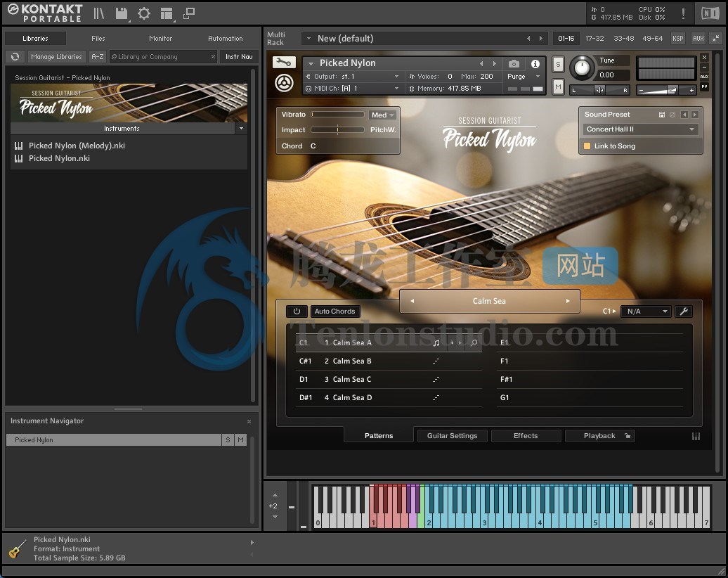Open the Purge dropdown menu
Image resolution: width=728 pixels, height=578 pixels.
(524, 76)
